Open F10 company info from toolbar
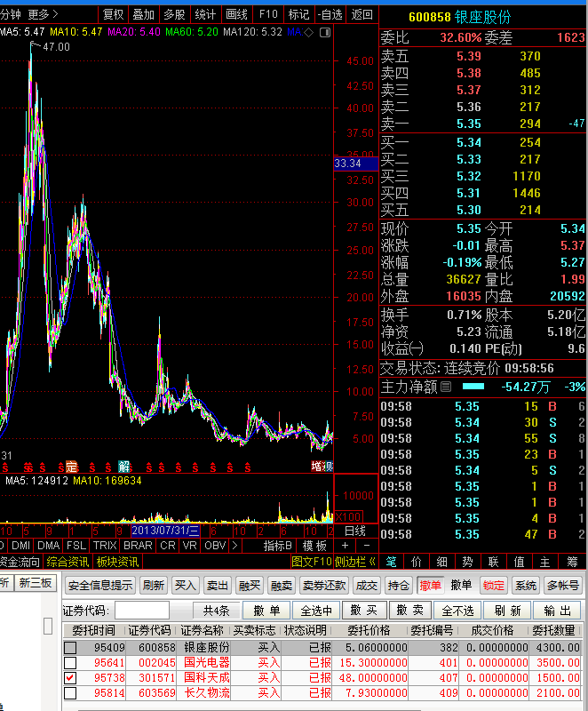 click(268, 15)
